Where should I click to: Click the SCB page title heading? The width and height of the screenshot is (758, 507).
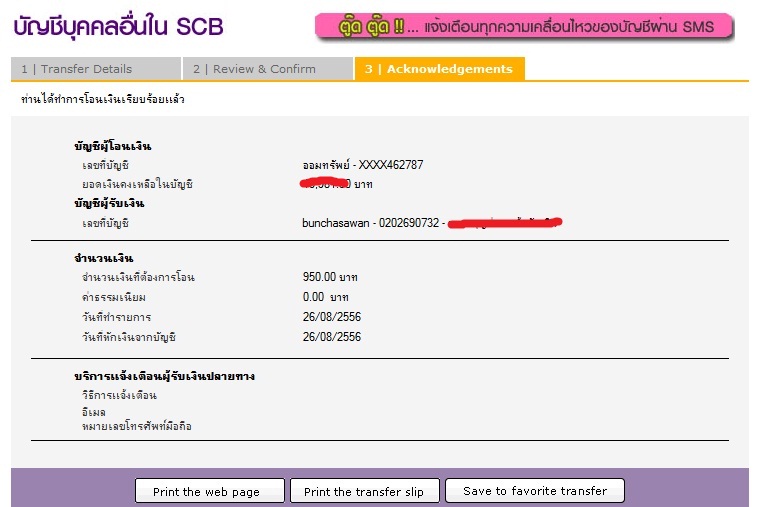click(x=118, y=27)
